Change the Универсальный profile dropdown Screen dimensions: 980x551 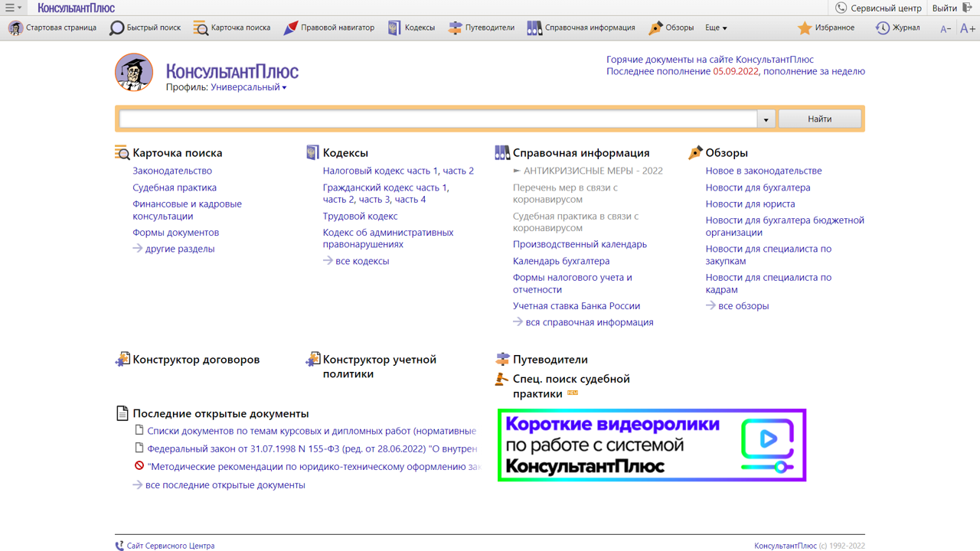[x=249, y=87]
